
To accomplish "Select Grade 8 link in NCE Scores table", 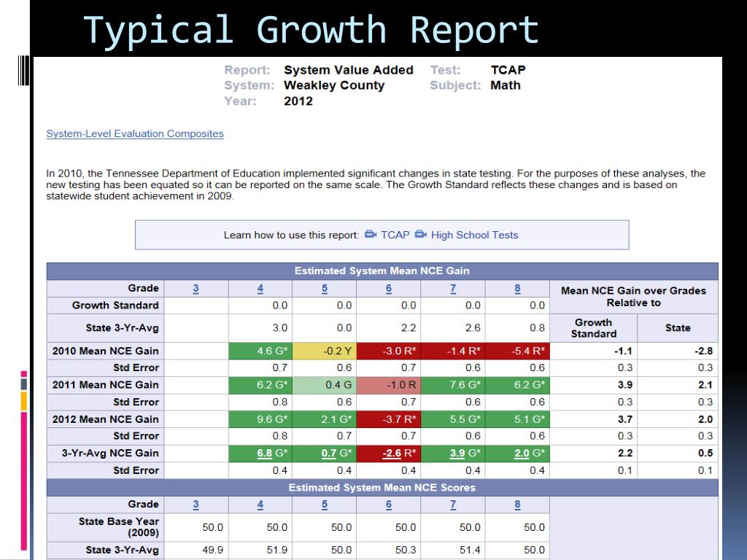I will click(x=517, y=505).
